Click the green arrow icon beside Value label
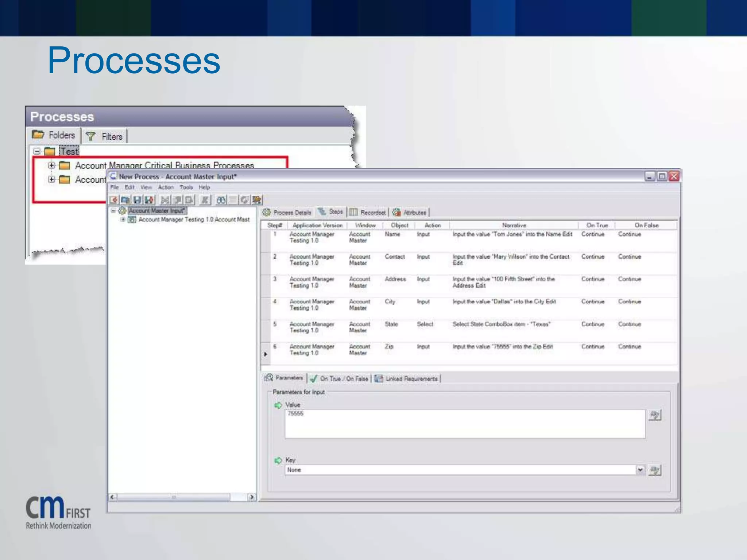Screen dimensions: 747x560 pyautogui.click(x=278, y=405)
